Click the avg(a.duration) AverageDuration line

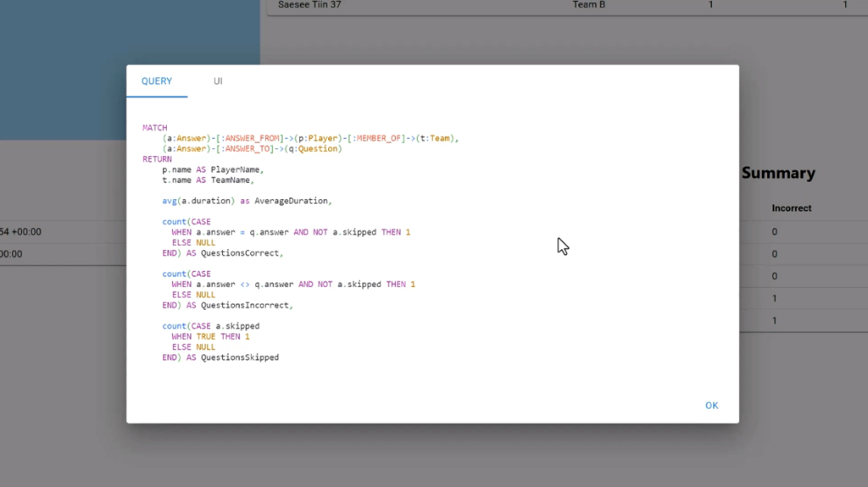tap(247, 202)
